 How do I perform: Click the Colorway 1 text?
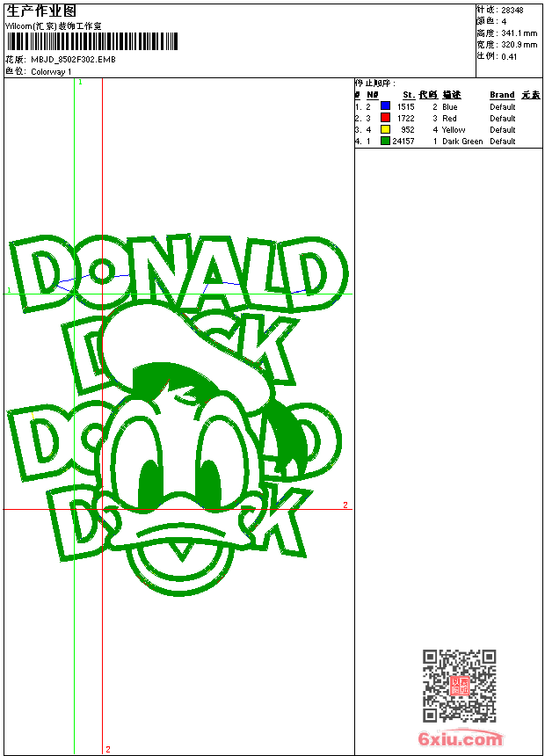click(51, 72)
